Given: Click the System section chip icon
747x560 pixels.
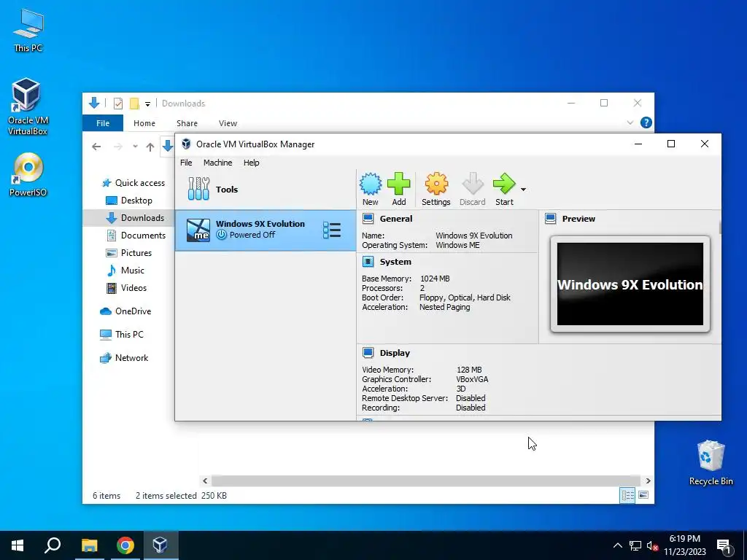Looking at the screenshot, I should click(x=368, y=262).
